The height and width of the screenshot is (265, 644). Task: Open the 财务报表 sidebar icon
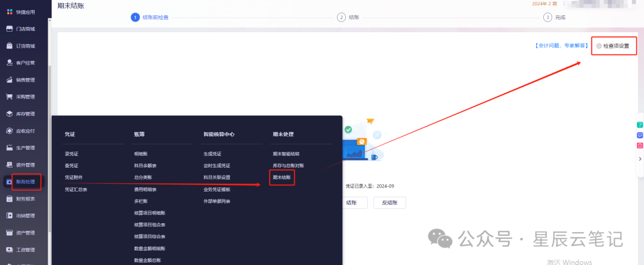coord(9,199)
